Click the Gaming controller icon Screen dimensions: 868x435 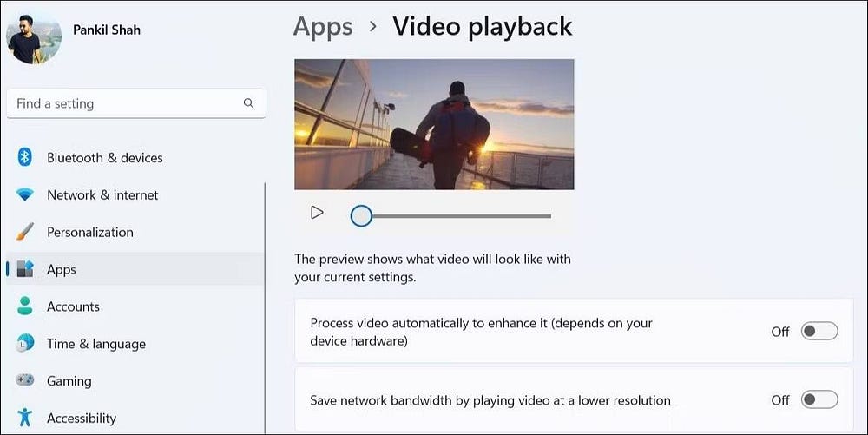[25, 380]
